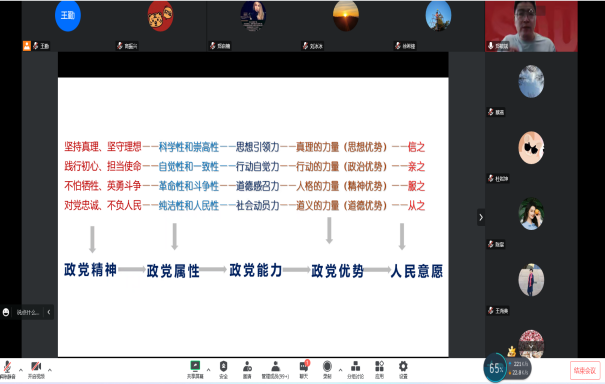
Task: Collapse the chat bubble panel arrow
Action: click(49, 312)
